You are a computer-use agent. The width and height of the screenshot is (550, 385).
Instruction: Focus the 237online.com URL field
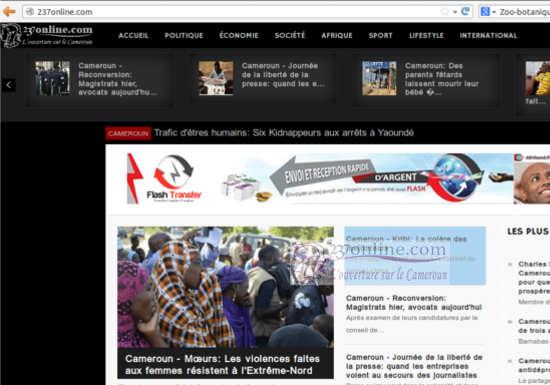coord(232,12)
